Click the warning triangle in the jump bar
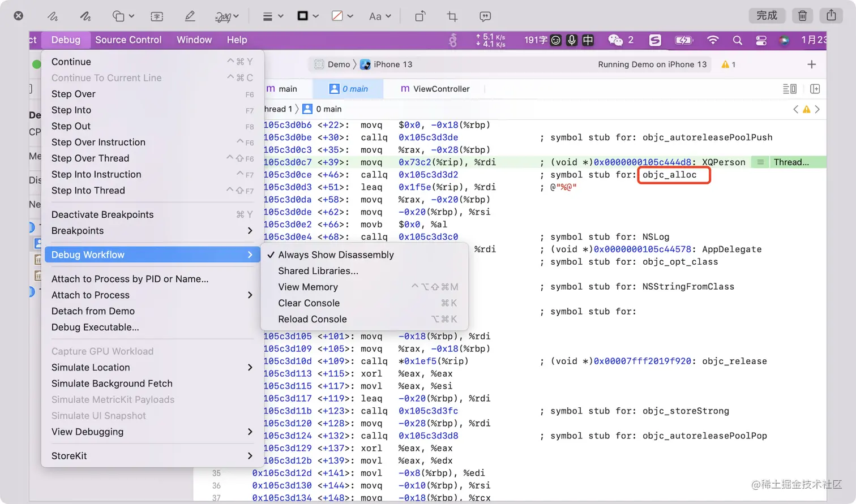The width and height of the screenshot is (856, 504). 807,109
